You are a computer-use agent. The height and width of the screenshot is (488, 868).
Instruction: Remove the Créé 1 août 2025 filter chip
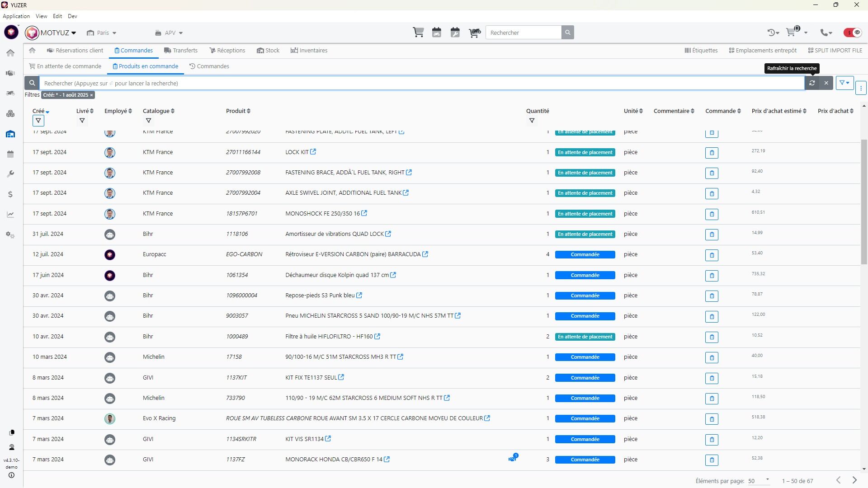(91, 95)
